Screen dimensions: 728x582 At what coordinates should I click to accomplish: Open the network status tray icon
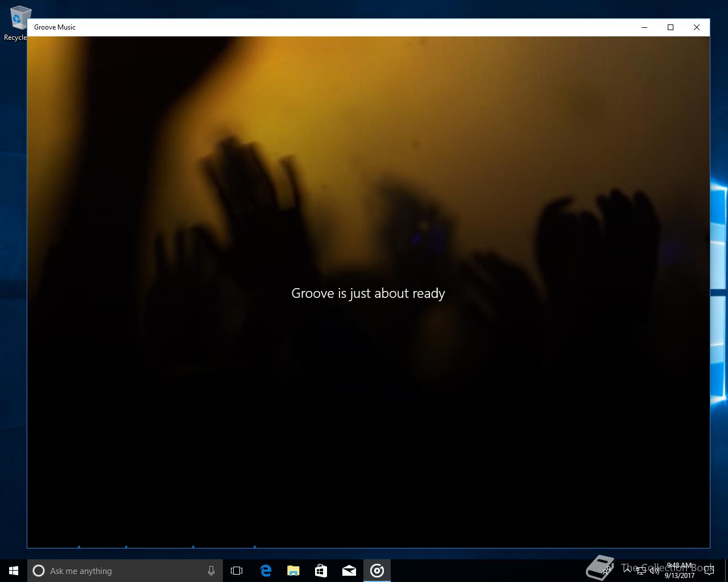[x=641, y=571]
